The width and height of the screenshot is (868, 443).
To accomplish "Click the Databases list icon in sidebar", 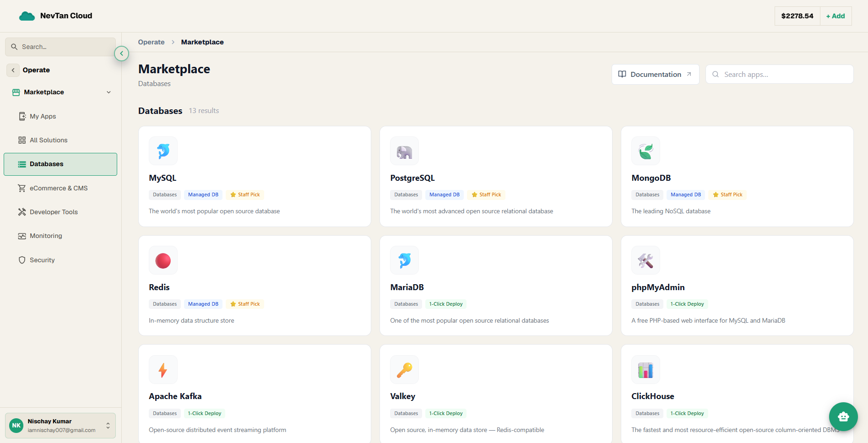I will [22, 164].
